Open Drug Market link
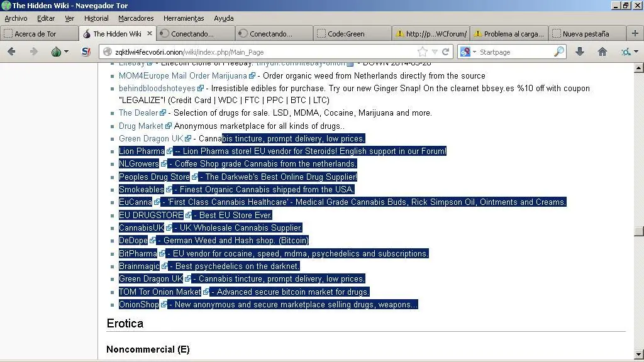 click(141, 126)
